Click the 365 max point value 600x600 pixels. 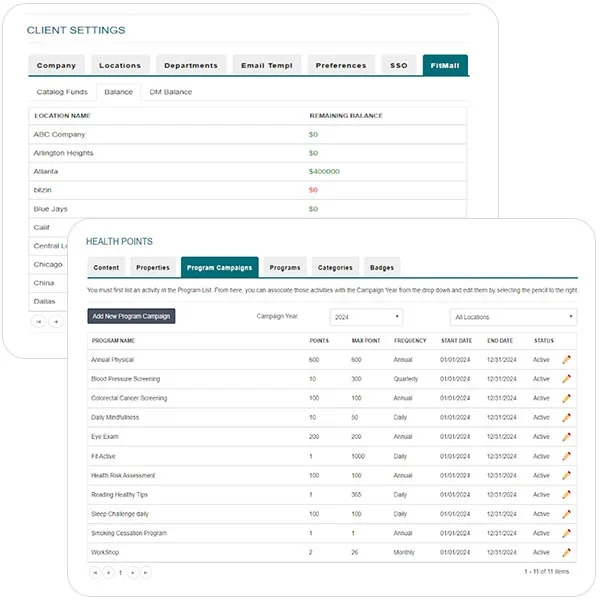tap(356, 494)
